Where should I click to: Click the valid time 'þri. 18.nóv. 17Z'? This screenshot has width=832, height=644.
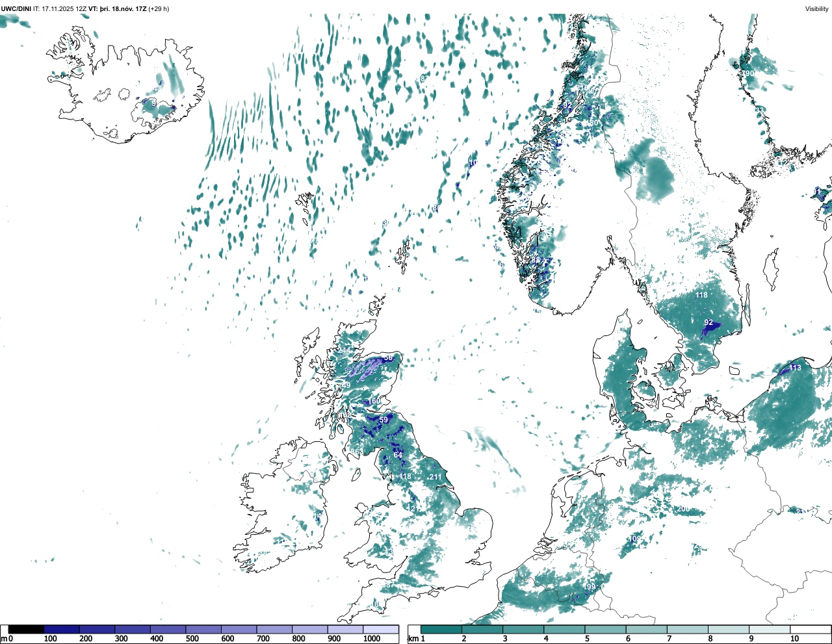click(123, 9)
